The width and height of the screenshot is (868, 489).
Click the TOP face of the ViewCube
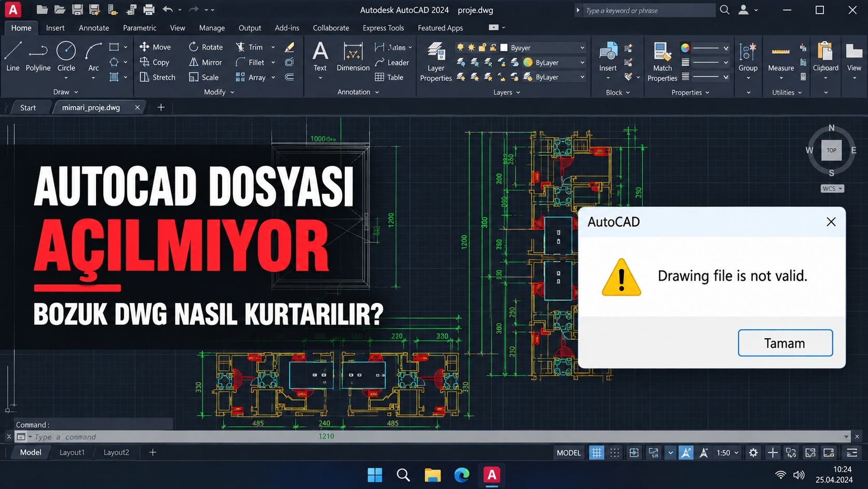tap(831, 150)
